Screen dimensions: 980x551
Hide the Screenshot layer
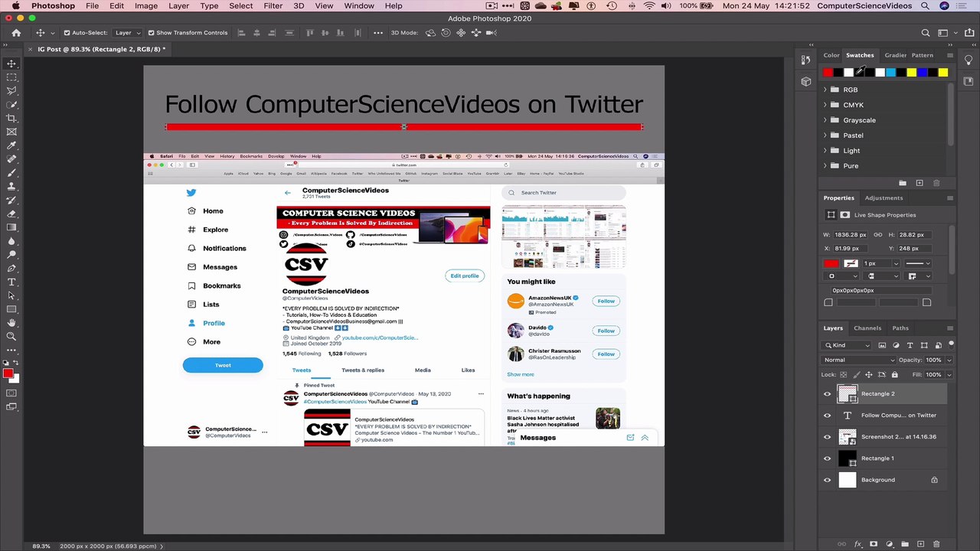pos(827,437)
